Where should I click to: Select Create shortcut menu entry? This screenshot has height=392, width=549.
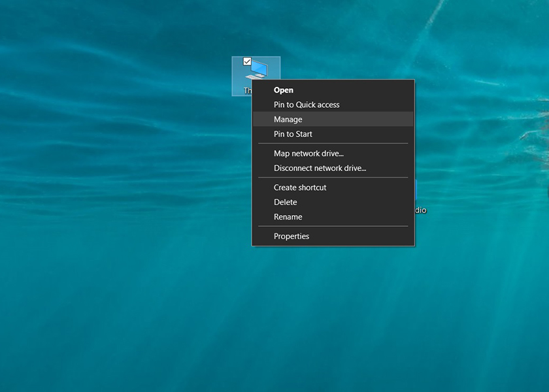[300, 188]
